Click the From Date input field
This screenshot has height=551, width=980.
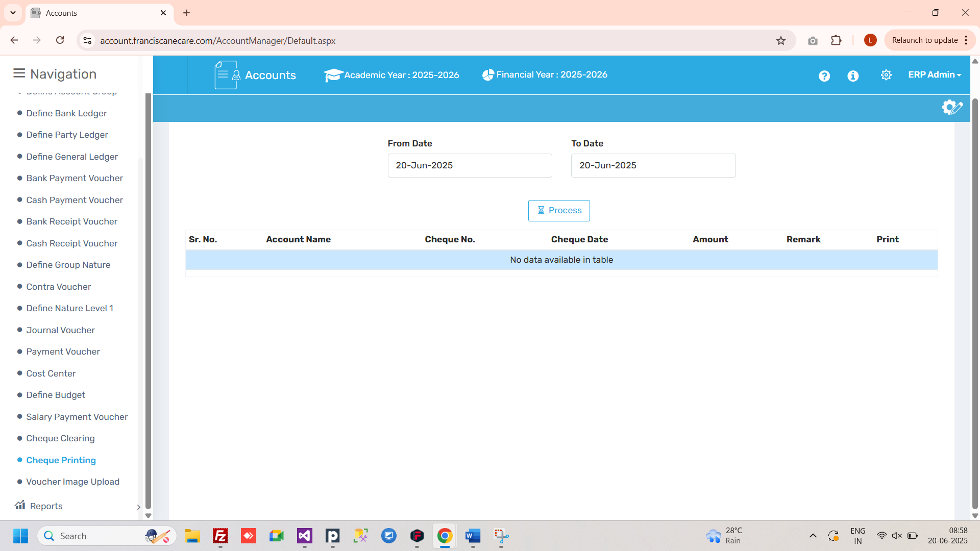tap(470, 165)
